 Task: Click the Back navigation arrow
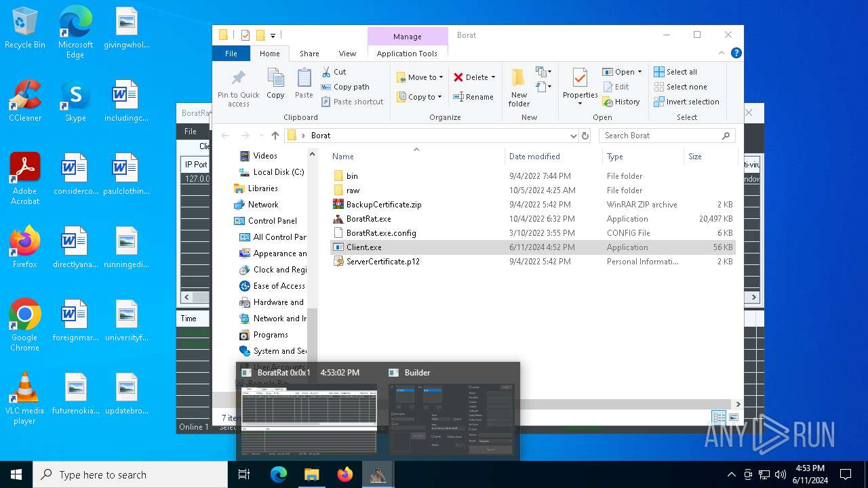tap(226, 136)
